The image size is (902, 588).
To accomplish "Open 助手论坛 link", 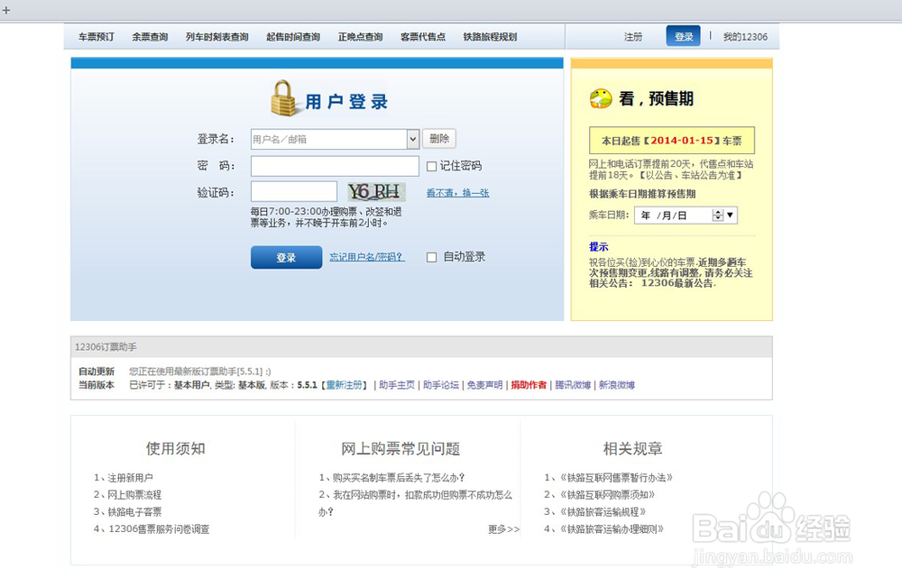I will [441, 385].
